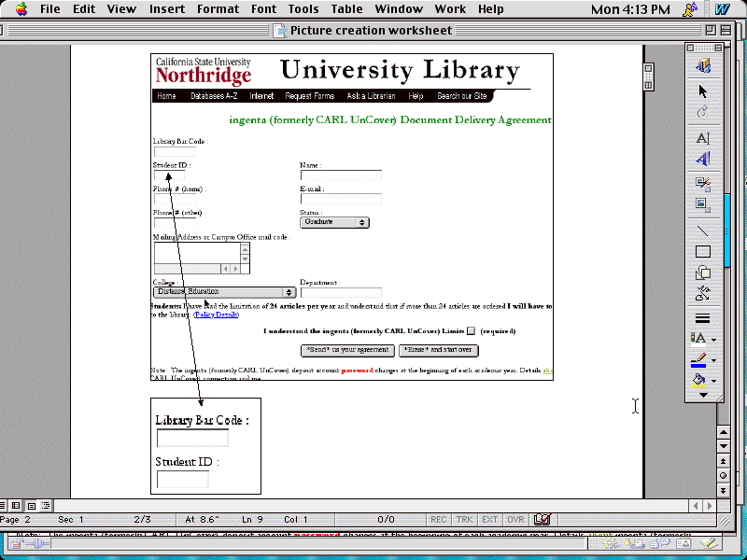747x560 pixels.
Task: Click the horizontal scrollbar right arrow
Action: pyautogui.click(x=710, y=506)
